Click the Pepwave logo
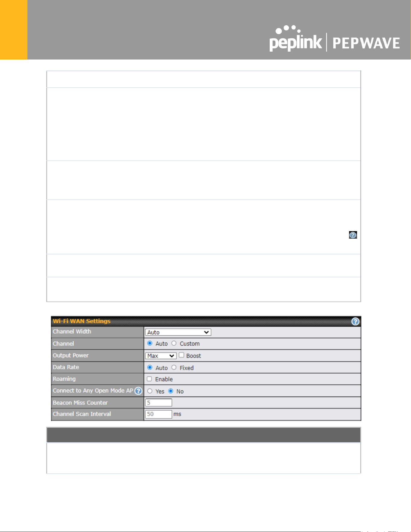This screenshot has width=411, height=532. [x=366, y=43]
